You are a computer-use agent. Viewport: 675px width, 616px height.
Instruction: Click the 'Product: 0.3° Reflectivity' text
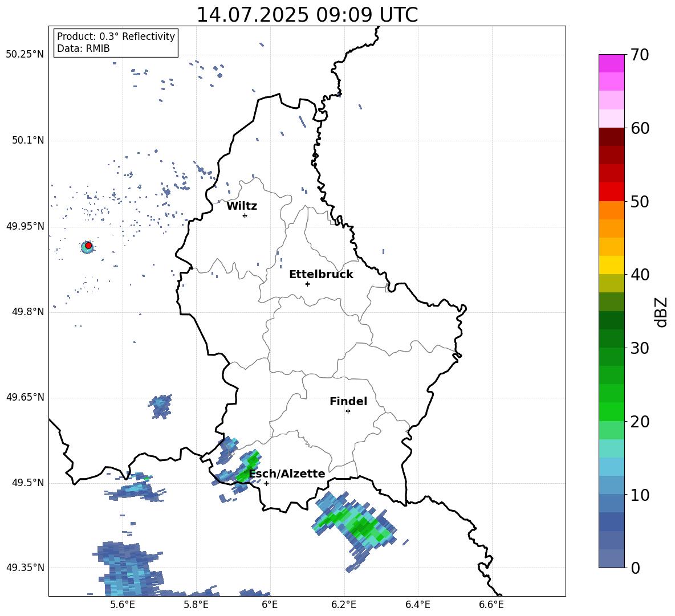[116, 36]
